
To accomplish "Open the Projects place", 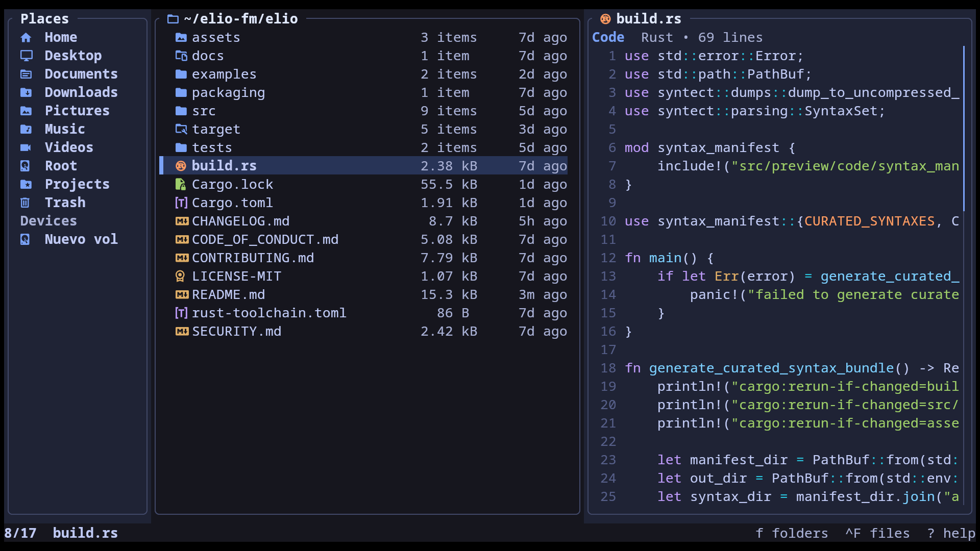I will pos(77,185).
